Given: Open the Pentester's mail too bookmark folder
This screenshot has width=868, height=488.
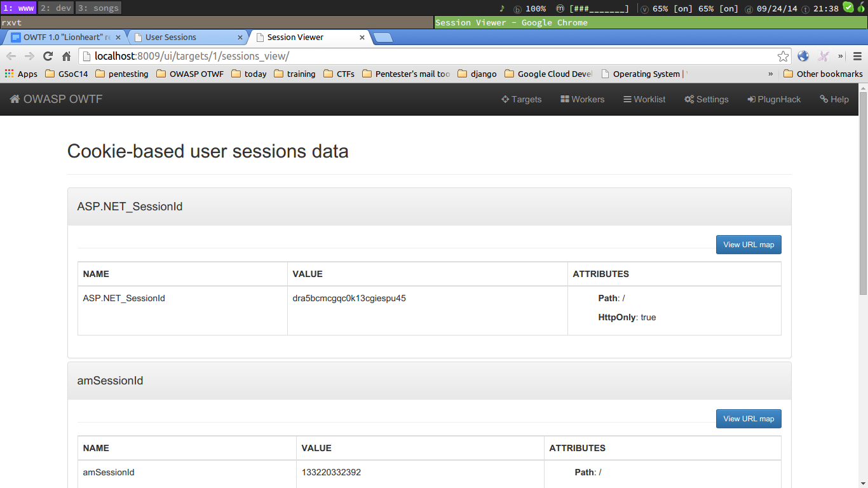Looking at the screenshot, I should click(x=406, y=74).
